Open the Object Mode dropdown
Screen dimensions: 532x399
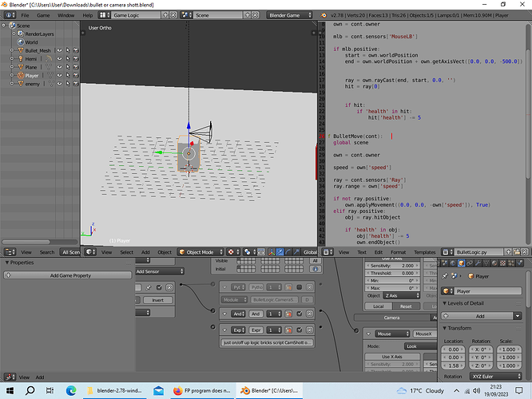tap(200, 252)
